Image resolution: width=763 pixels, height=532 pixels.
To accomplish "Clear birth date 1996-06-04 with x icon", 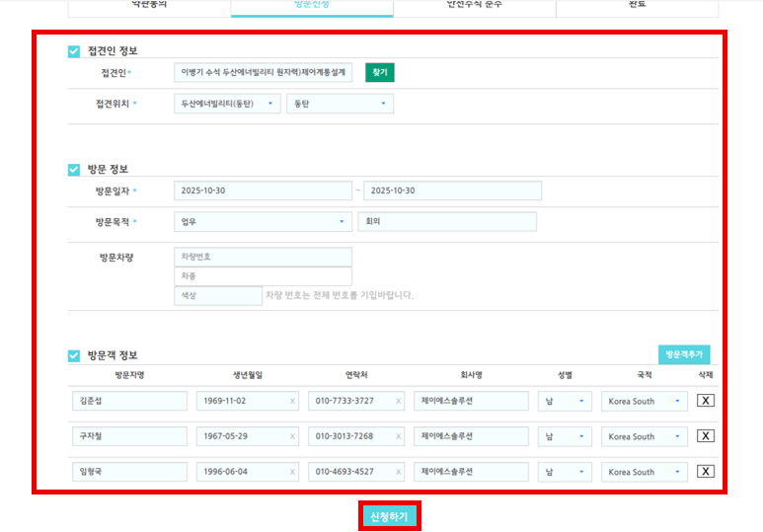I will click(292, 473).
